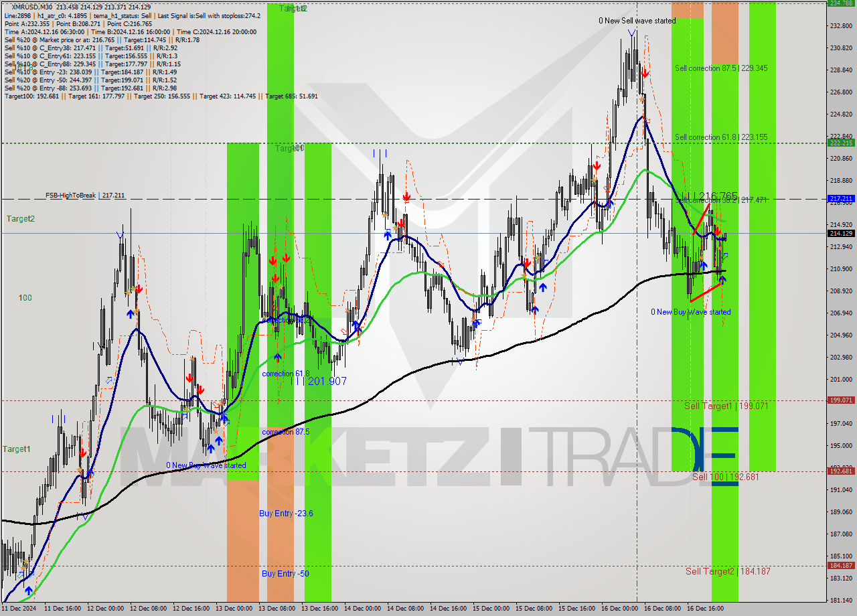The width and height of the screenshot is (857, 616).
Task: Select the 'Sell Target2 | 184.187' label
Action: (x=728, y=571)
